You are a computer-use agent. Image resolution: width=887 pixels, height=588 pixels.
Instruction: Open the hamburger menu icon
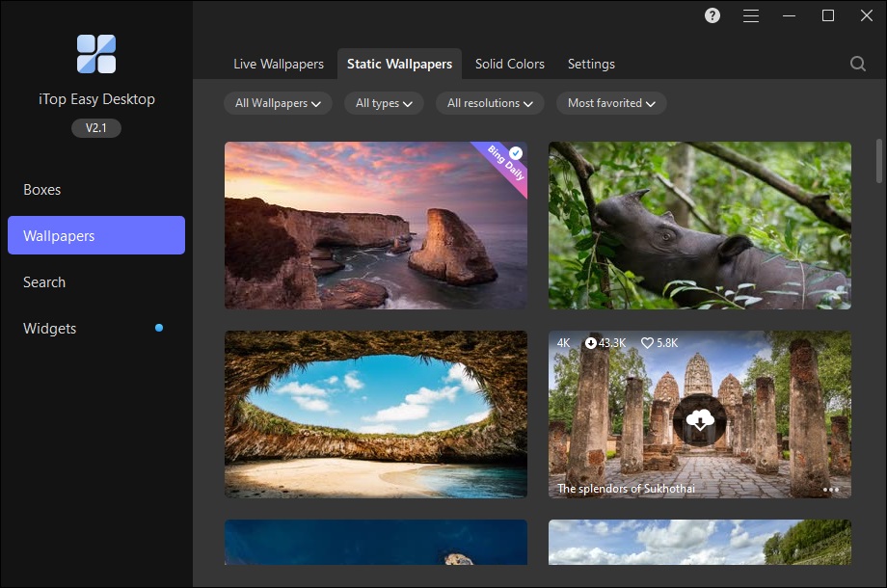pyautogui.click(x=751, y=15)
